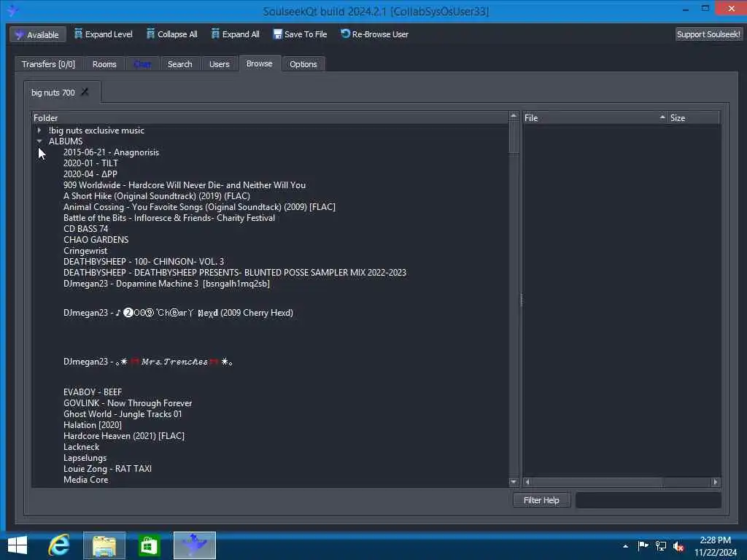Screen dimensions: 747x560
Task: Select the Browse tab
Action: (259, 63)
